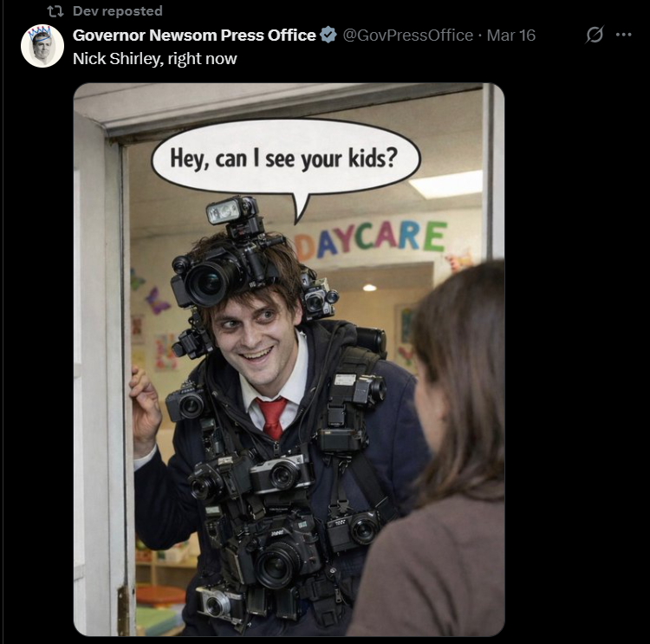This screenshot has height=644, width=650.
Task: Click the colorful DAYCARE sign in the image
Action: coord(371,238)
